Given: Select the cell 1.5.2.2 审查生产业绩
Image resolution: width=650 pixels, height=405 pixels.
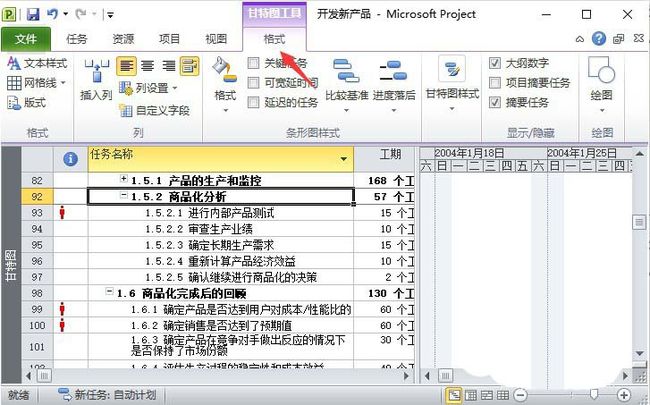Looking at the screenshot, I should point(221,229).
